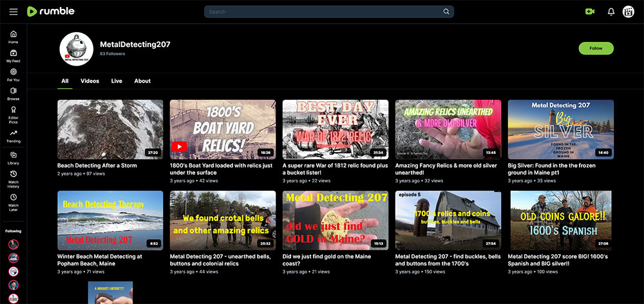Click title Big Silver: Found in the frozen ground
The width and height of the screenshot is (644, 304).
[x=552, y=169]
